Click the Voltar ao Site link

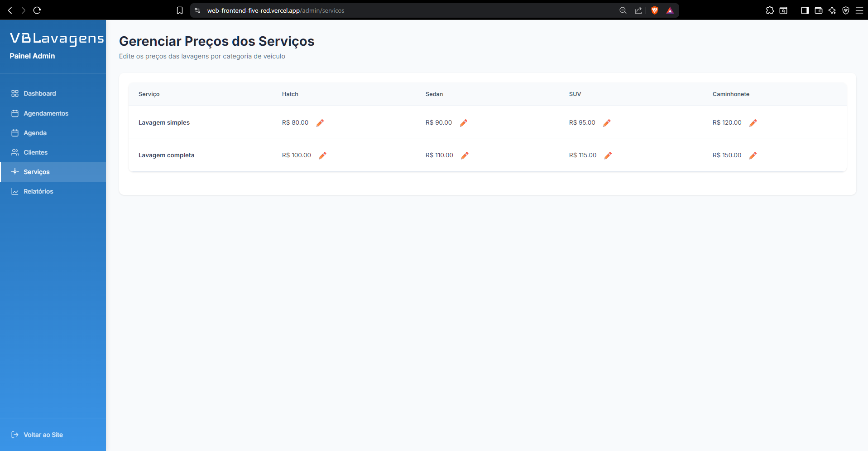pos(43,434)
